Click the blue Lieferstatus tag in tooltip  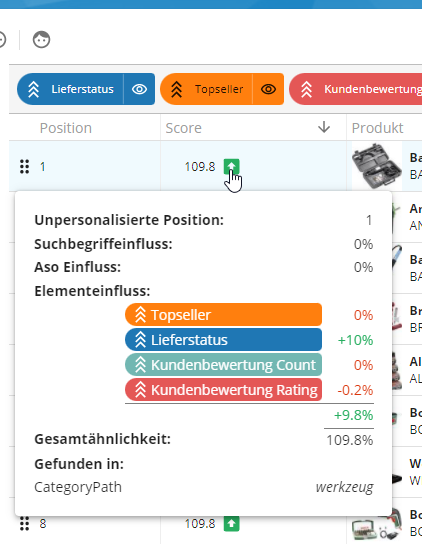223,340
